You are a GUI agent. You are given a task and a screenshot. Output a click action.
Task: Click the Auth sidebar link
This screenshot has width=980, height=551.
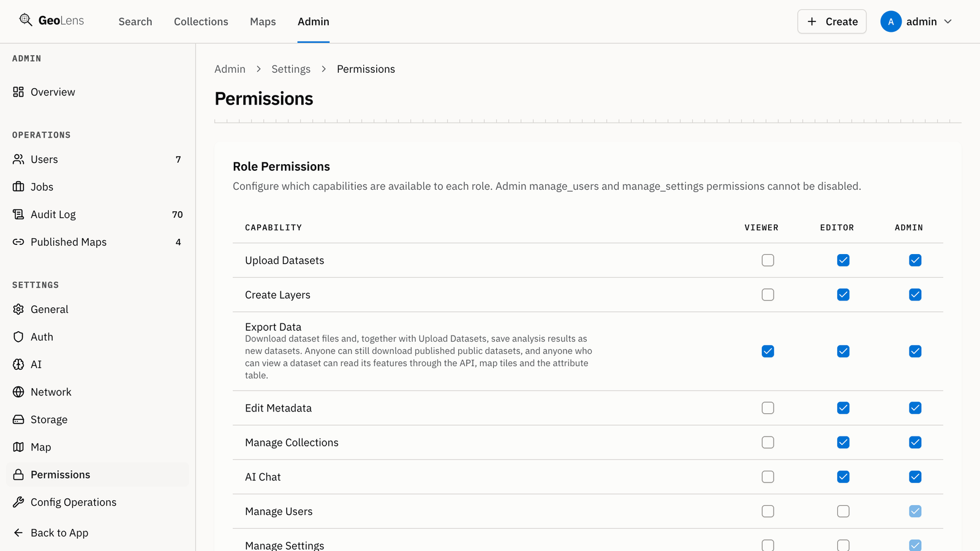click(97, 337)
